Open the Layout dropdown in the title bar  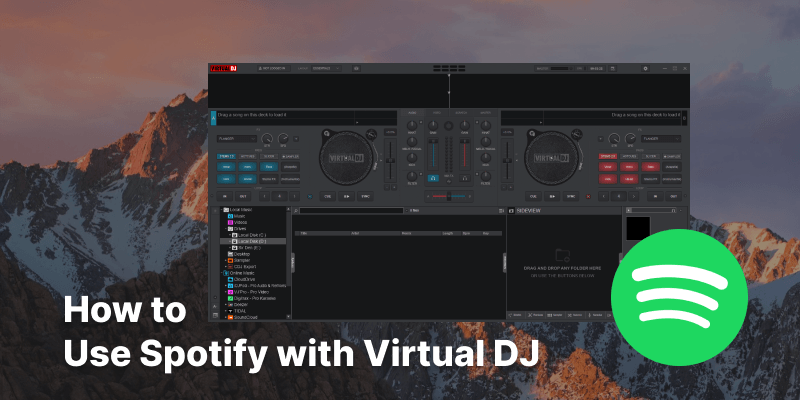coord(327,68)
